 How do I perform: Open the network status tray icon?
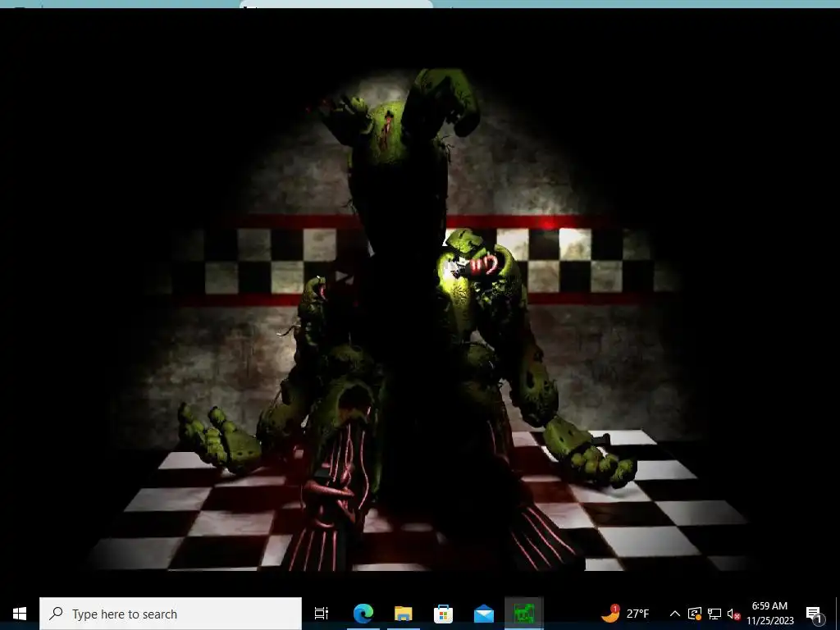pos(714,614)
